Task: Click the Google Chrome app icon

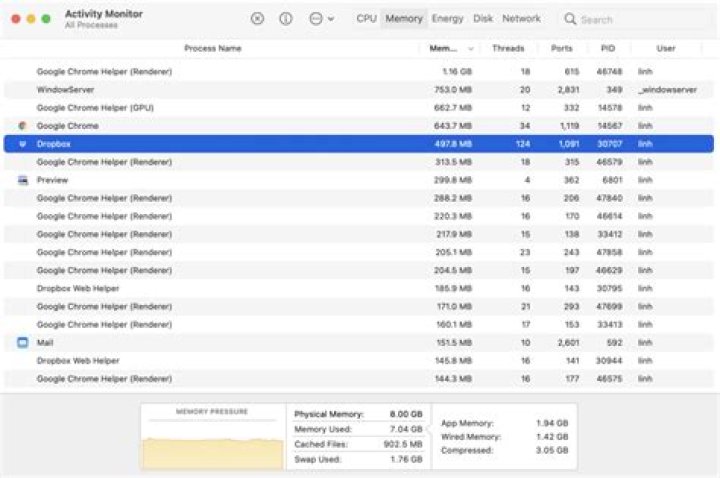Action: [22, 125]
